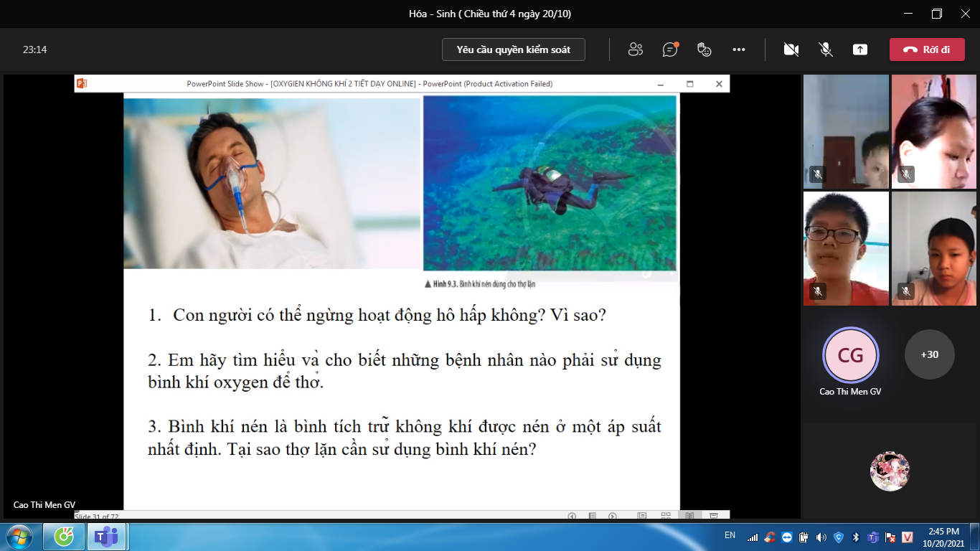The image size is (980, 551).
Task: Click the CG avatar of Cao Thi Men GV
Action: [850, 354]
